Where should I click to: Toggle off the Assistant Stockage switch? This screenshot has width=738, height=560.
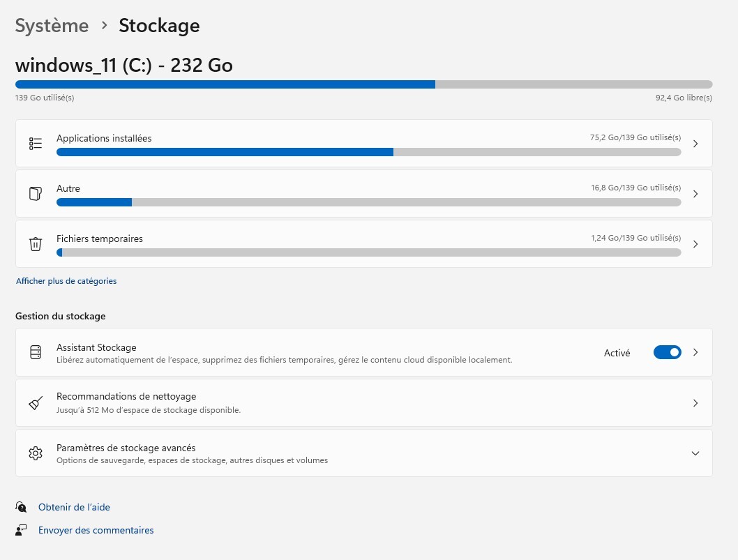[x=667, y=353]
